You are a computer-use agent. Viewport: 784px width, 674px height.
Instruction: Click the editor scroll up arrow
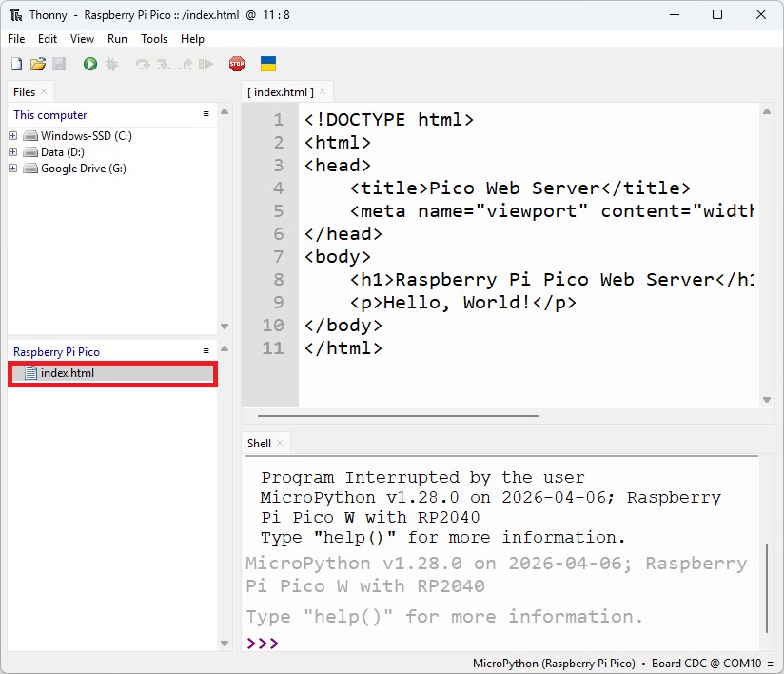click(x=767, y=111)
